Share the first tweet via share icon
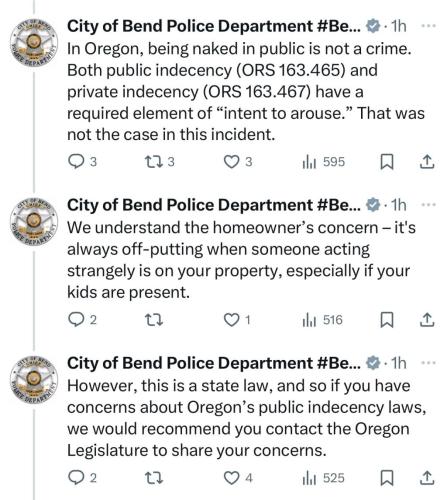 [427, 162]
